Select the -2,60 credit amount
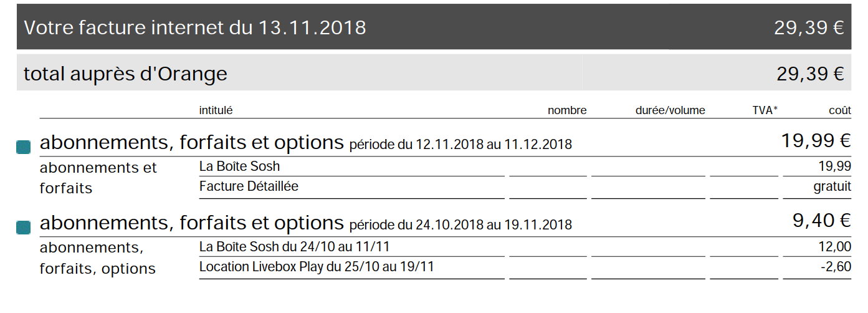 click(x=836, y=267)
